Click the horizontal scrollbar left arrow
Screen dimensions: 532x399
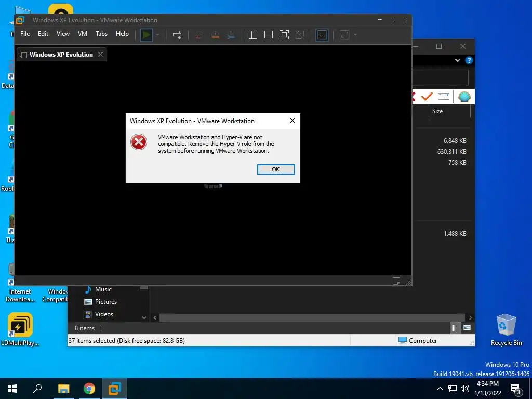point(155,318)
